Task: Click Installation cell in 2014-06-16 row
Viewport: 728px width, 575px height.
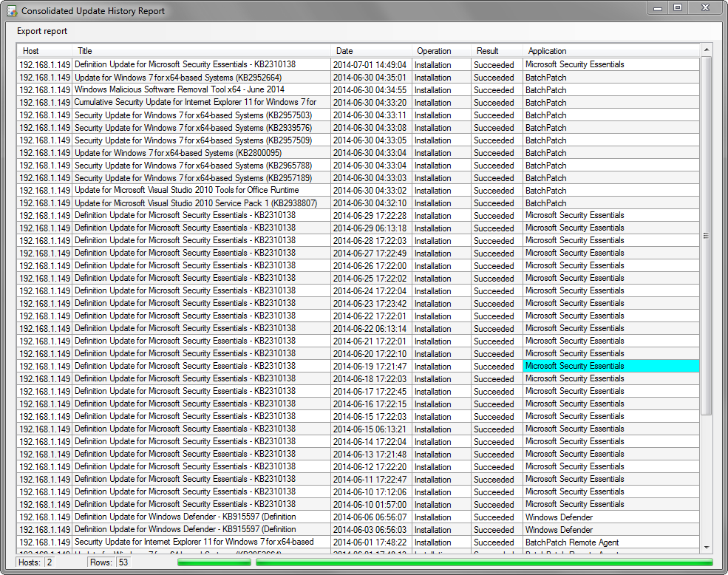Action: click(x=441, y=404)
